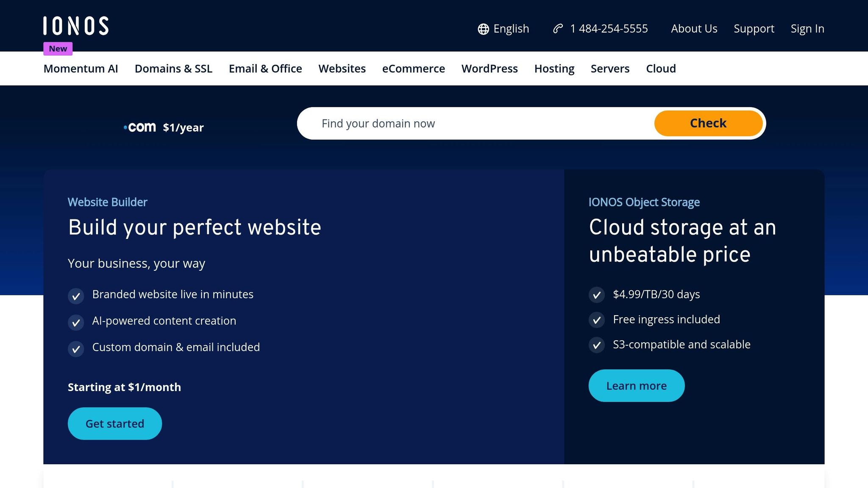Open the Domains & SSL menu
The height and width of the screenshot is (488, 868).
pos(173,69)
